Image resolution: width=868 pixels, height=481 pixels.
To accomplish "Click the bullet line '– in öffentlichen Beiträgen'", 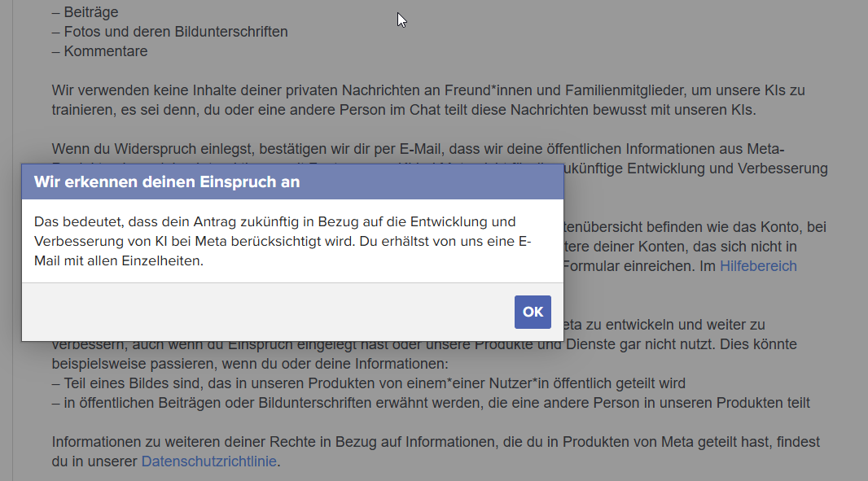I will coord(430,403).
